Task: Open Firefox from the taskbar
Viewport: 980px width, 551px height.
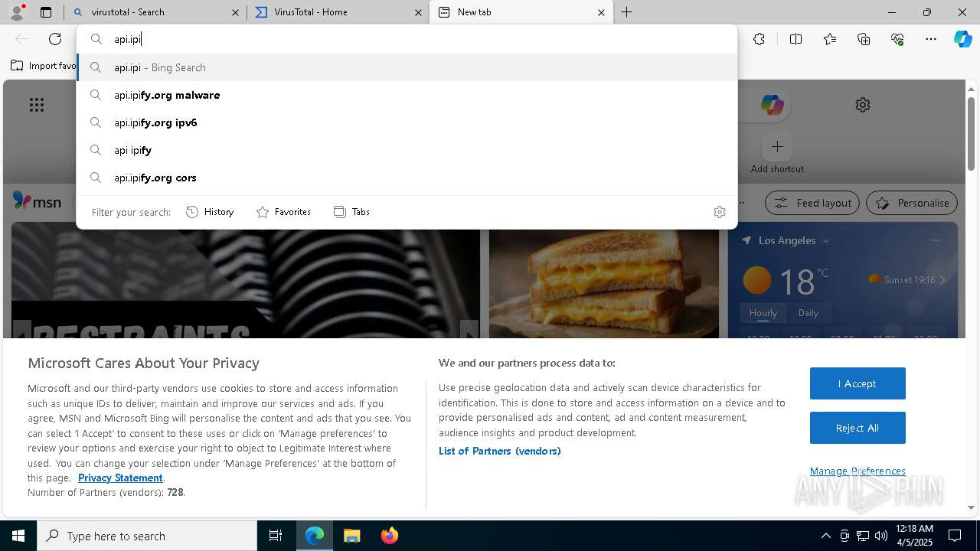Action: coord(389,536)
